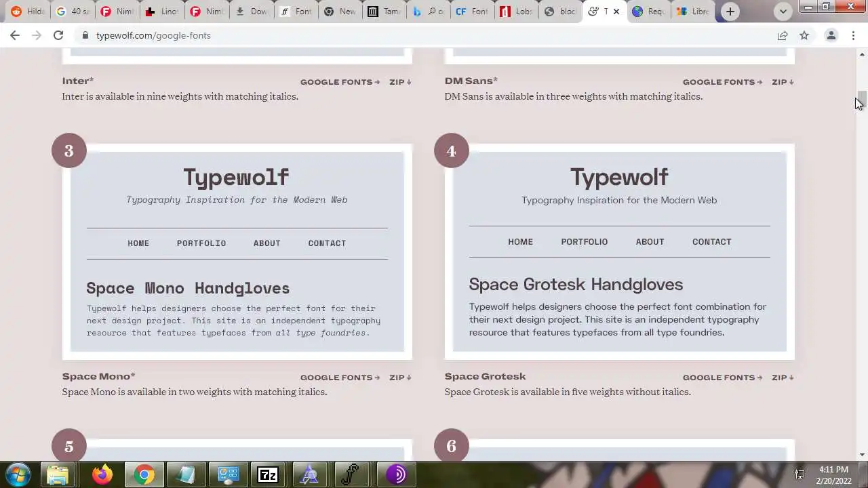Download the DM Sans ZIP
Viewport: 868px width, 488px height.
point(783,82)
